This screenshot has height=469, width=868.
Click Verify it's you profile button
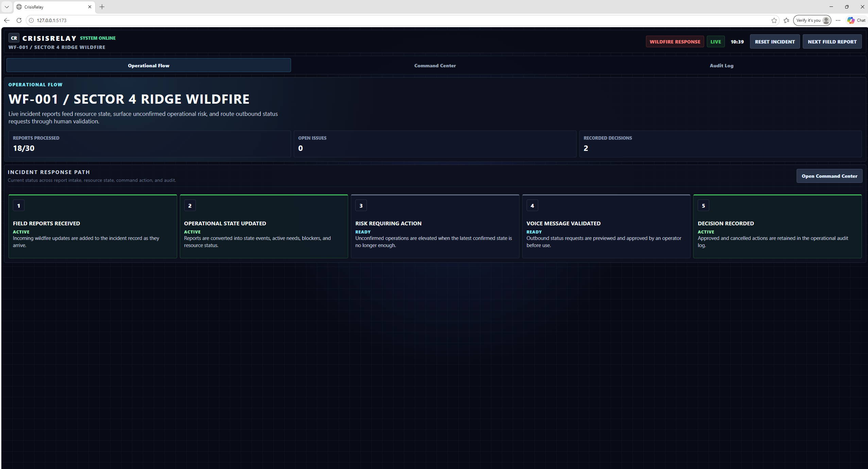coord(812,20)
